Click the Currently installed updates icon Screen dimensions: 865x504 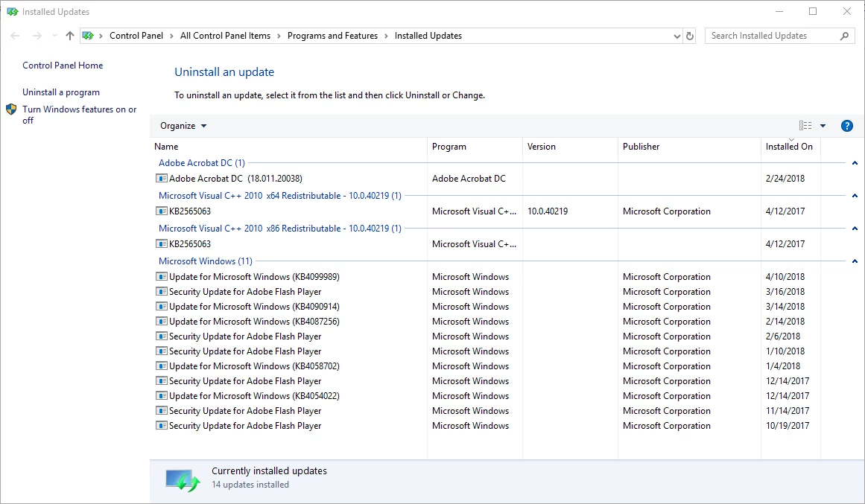[x=183, y=479]
